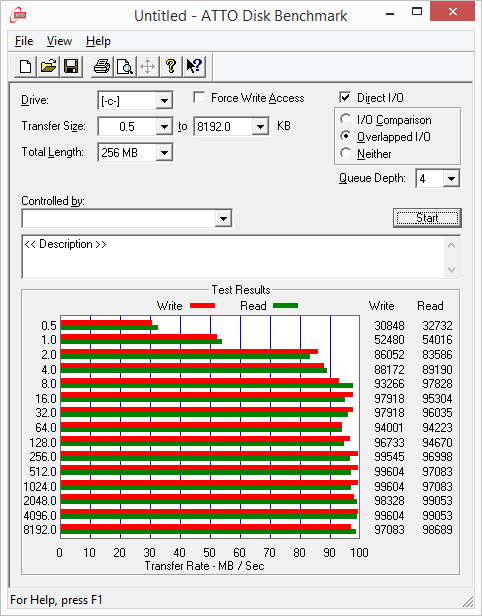
Task: Select the Neither radio option
Action: pos(346,153)
